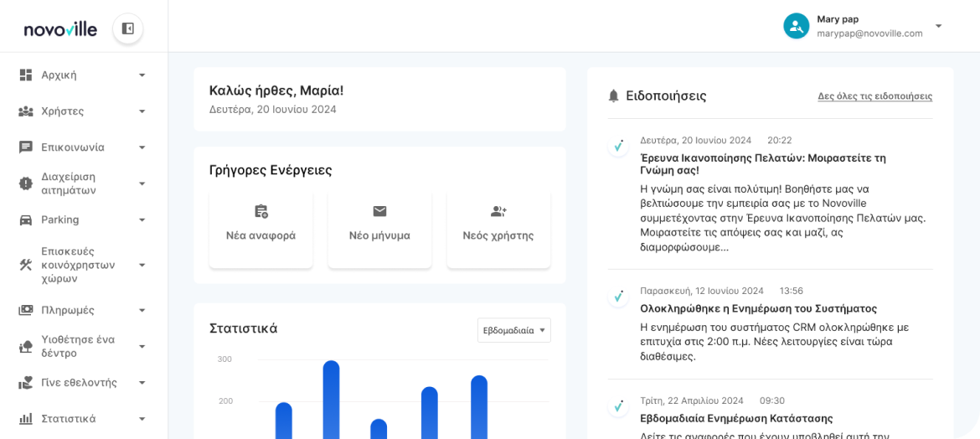Click the notification bell icon beside Ειδοποιήσεις
980x439 pixels.
click(x=614, y=96)
